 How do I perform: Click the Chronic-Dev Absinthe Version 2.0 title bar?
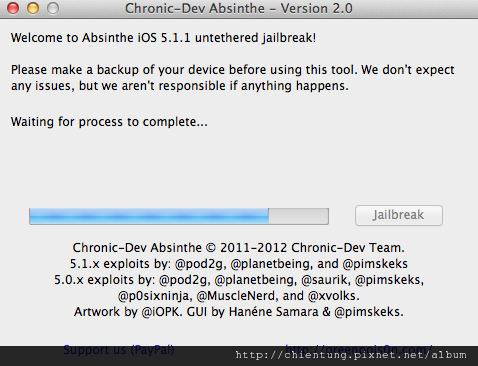pos(239,8)
